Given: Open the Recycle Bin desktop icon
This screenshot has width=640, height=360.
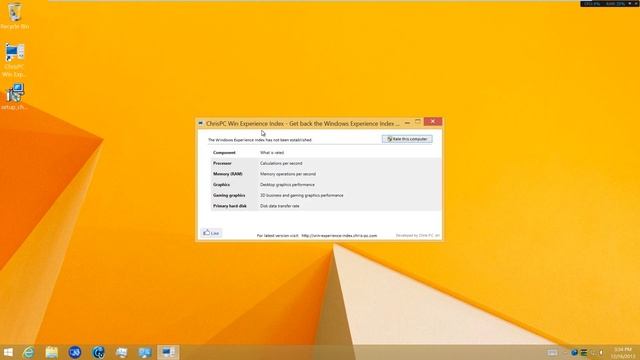Looking at the screenshot, I should (15, 16).
